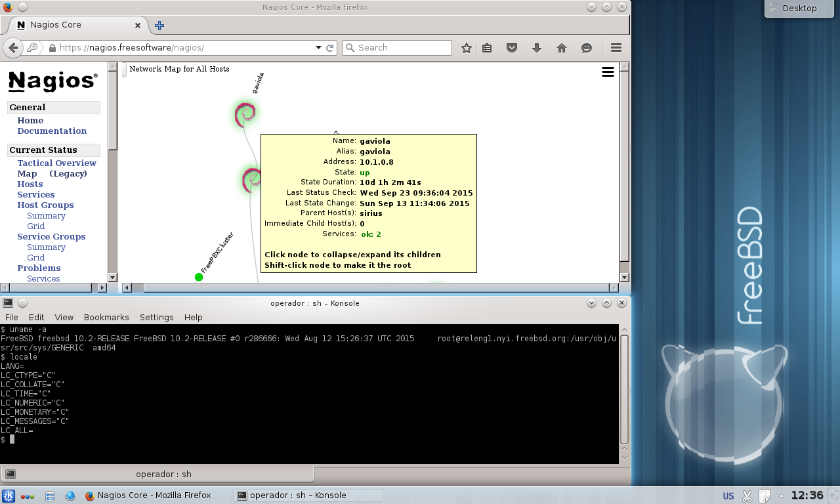Screen dimensions: 840x504
Task: Bookmark this page with the star icon
Action: (x=467, y=48)
